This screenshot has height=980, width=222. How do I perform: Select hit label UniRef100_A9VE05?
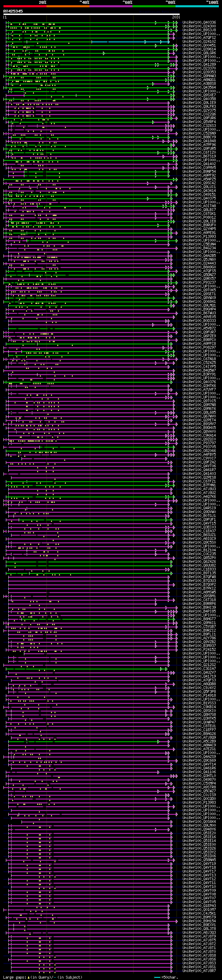(199, 317)
